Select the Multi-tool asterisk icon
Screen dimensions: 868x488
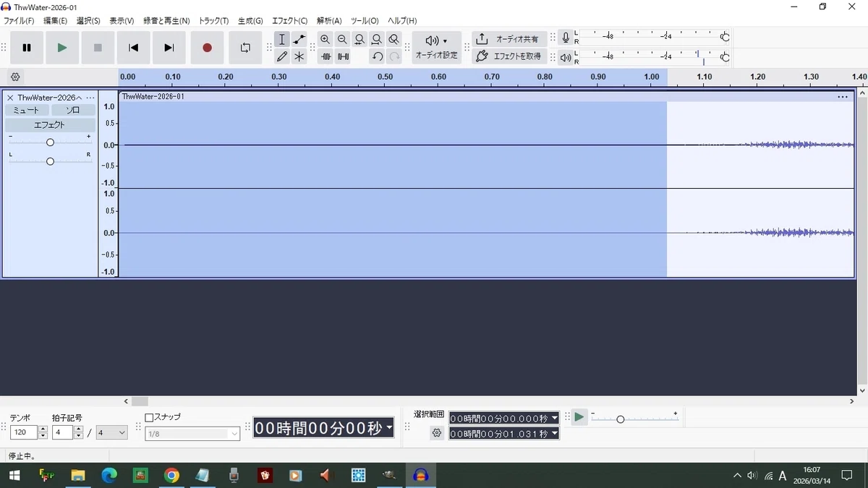coord(299,56)
